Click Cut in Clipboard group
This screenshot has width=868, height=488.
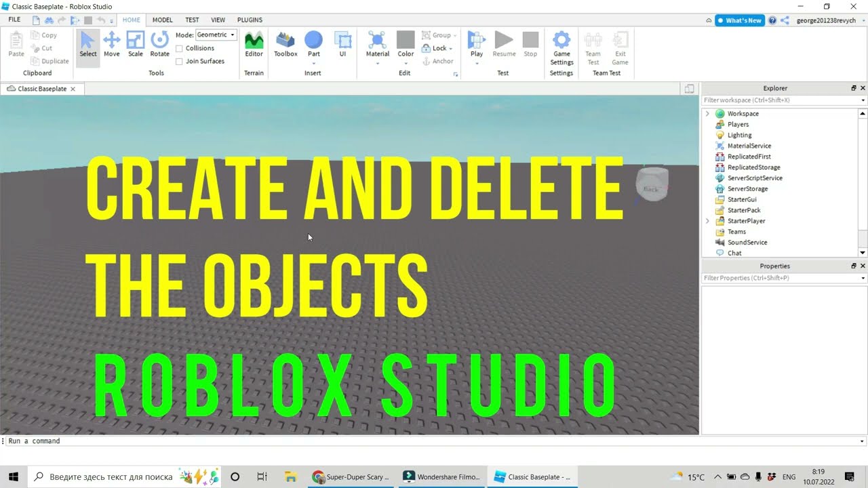click(42, 48)
